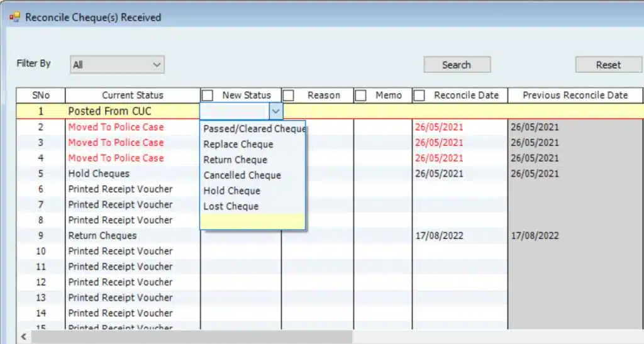
Task: Tick the Reason column checkbox
Action: pyautogui.click(x=289, y=96)
